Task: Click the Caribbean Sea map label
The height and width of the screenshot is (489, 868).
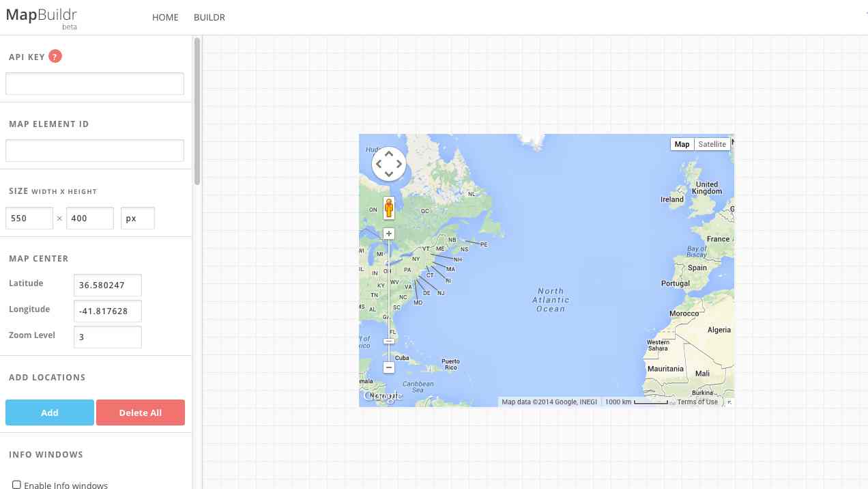Action: coord(418,387)
